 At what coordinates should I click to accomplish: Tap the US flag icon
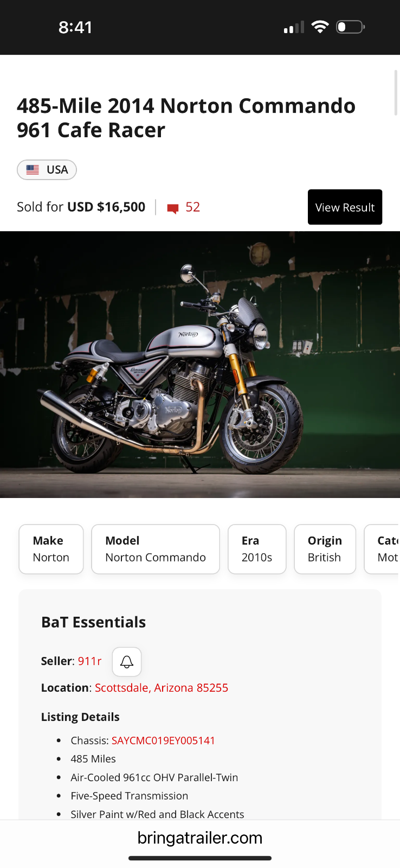(33, 170)
